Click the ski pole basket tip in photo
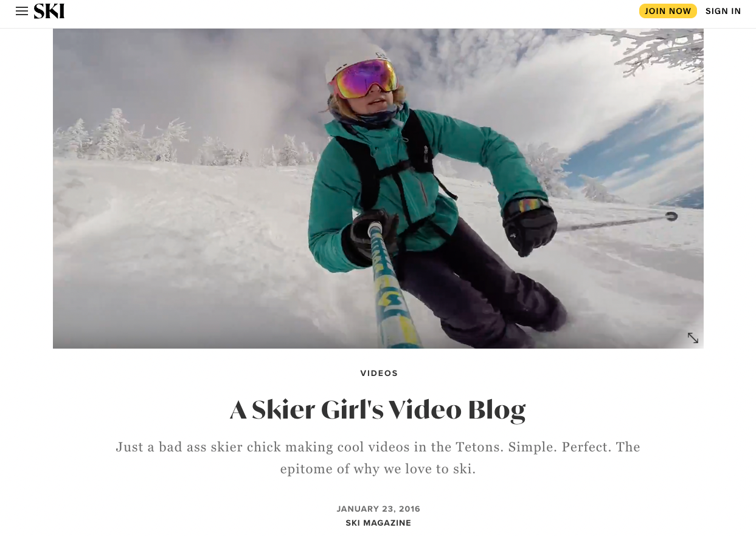756x536 pixels. pyautogui.click(x=671, y=216)
